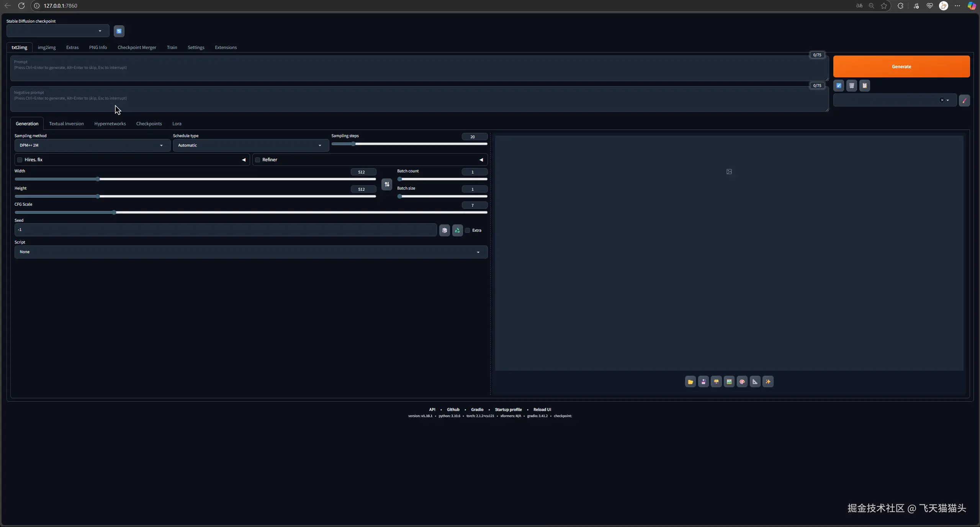Reload the browser page
The image size is (980, 527).
tap(21, 6)
